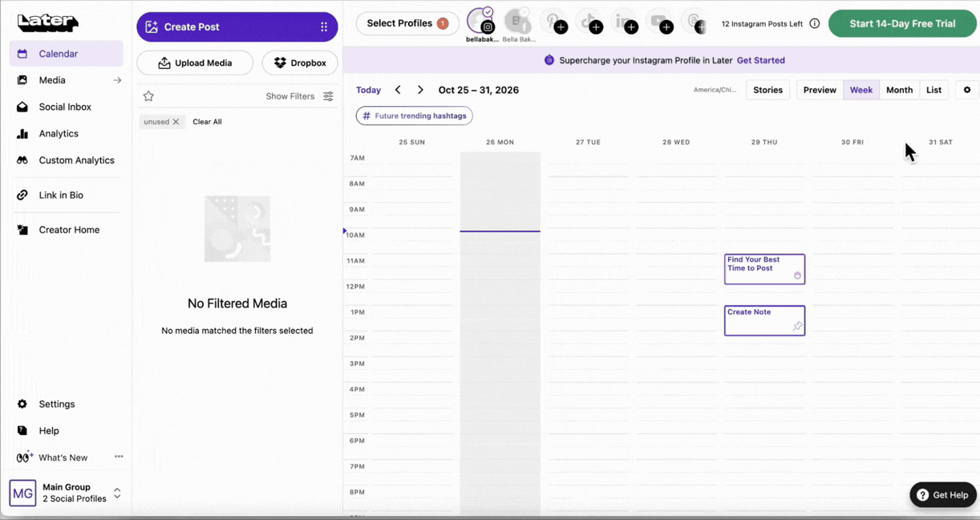Screen dimensions: 980x520
Task: Add a Threads profile
Action: coord(695,22)
